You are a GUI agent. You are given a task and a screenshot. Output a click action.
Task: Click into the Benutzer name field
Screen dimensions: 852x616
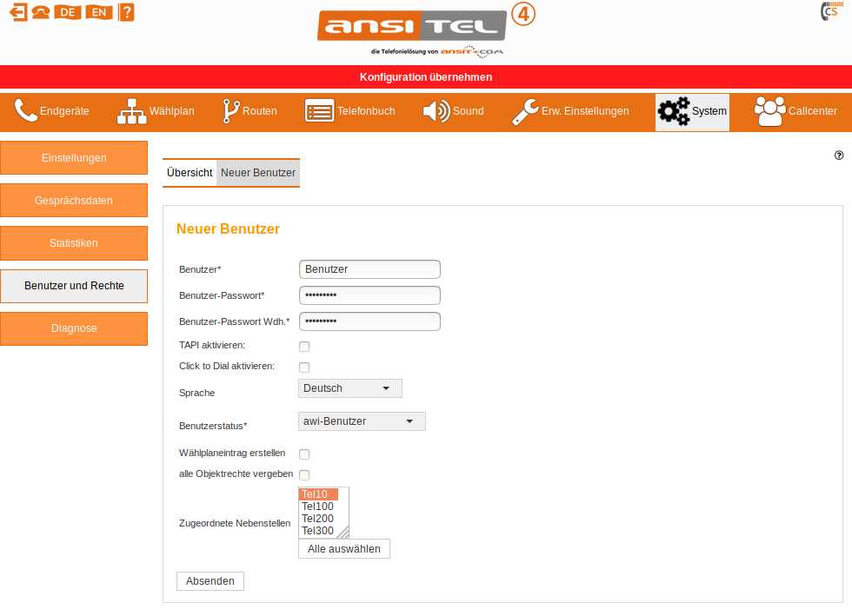coord(369,269)
